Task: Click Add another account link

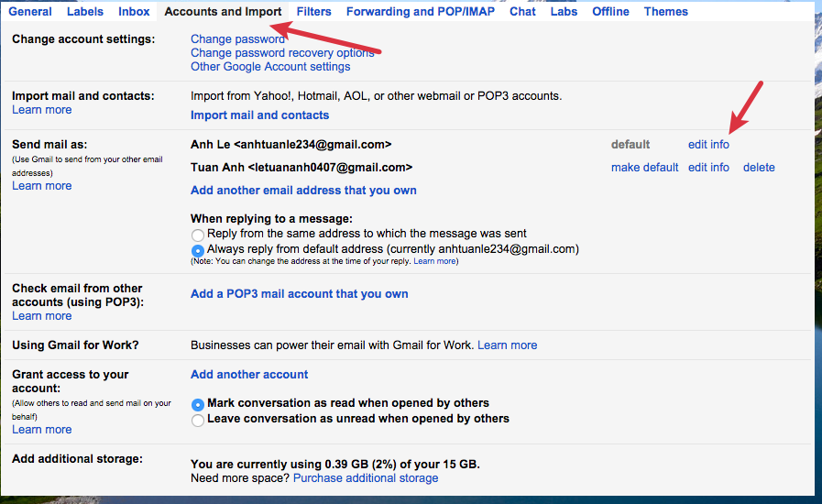Action: 249,375
